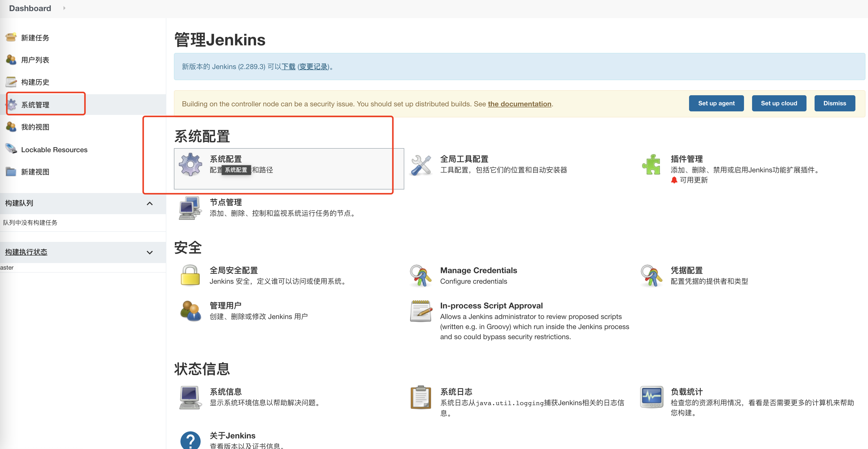Viewport: 868px width, 449px height.
Task: Click the 配置凭据的提供者和类型 description text
Action: click(709, 281)
